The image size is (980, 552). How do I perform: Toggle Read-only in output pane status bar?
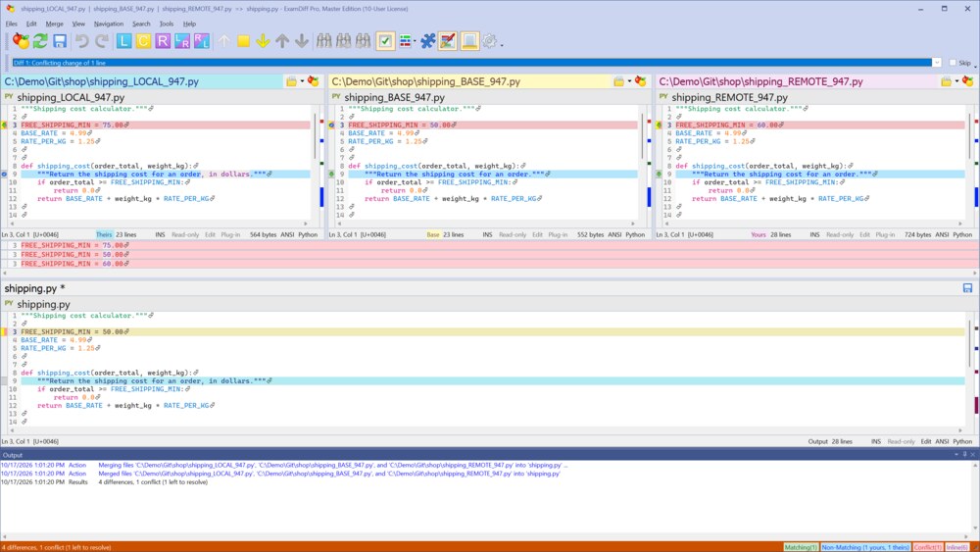coord(902,441)
